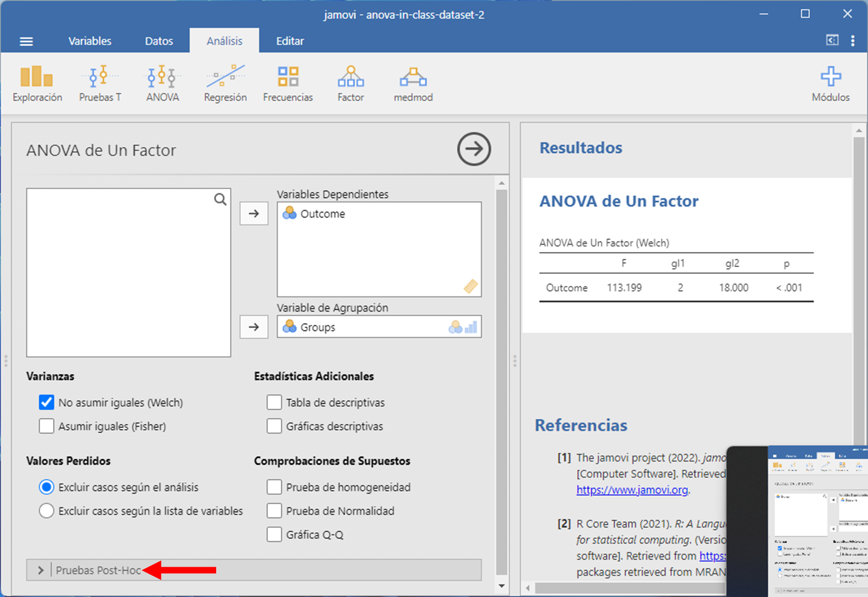Enable Asumir iguales (Fisher) checkbox
This screenshot has height=597, width=868.
[x=47, y=426]
